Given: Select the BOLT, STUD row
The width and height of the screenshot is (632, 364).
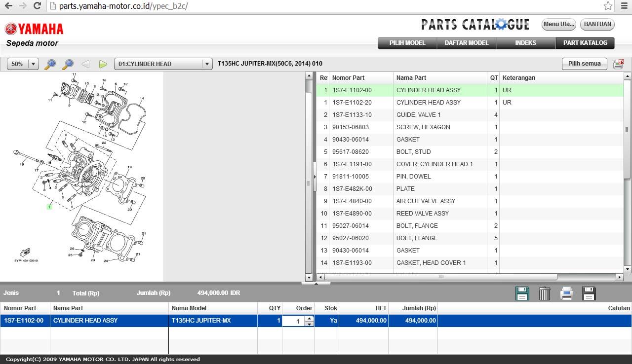Looking at the screenshot, I should click(470, 152).
